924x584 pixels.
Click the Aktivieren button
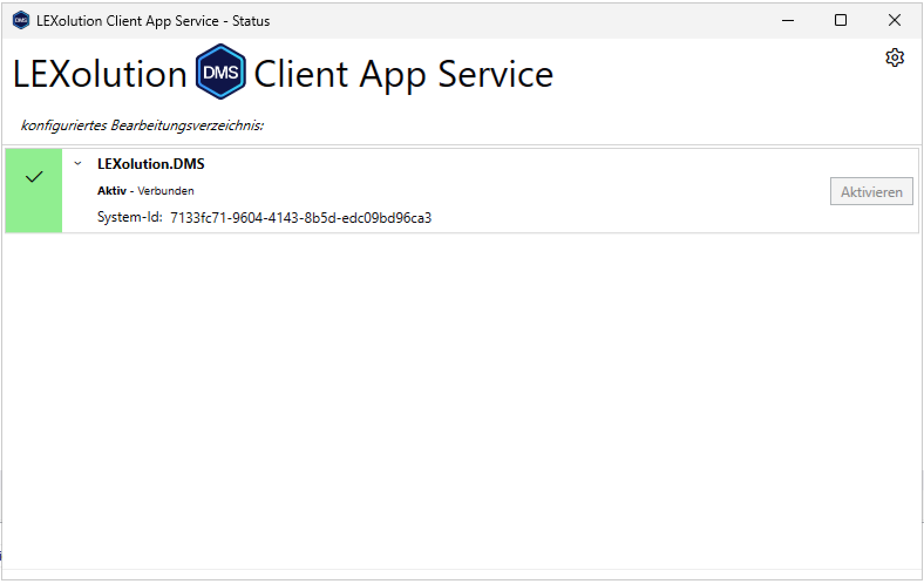tap(871, 192)
